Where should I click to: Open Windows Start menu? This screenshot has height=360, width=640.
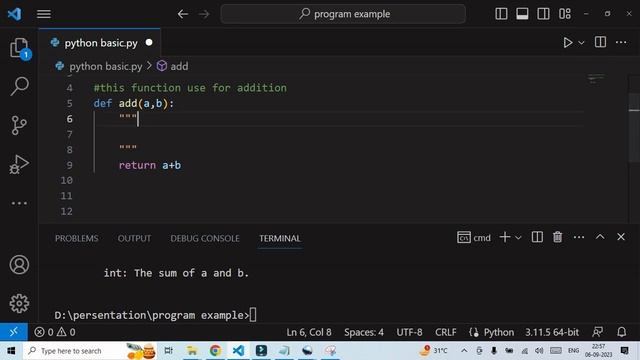point(11,351)
